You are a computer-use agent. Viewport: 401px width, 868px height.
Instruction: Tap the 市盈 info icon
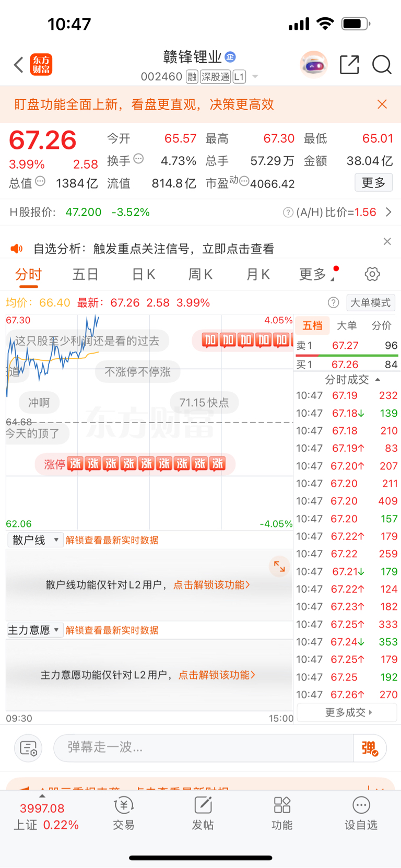[244, 182]
